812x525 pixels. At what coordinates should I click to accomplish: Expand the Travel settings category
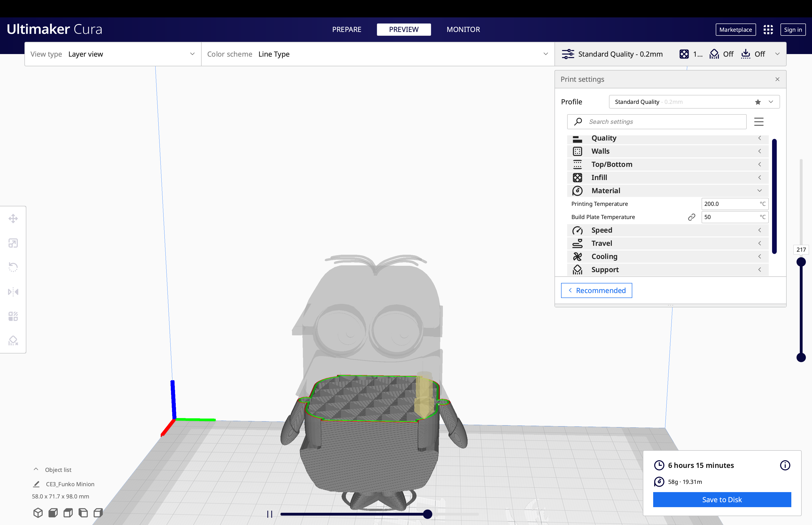pyautogui.click(x=668, y=243)
